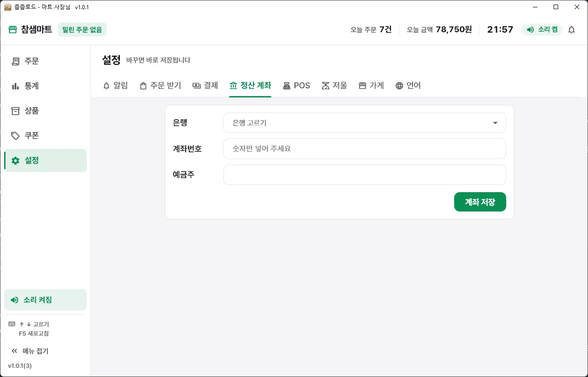The width and height of the screenshot is (588, 377).
Task: Click the globe icon on 언어 tab
Action: pyautogui.click(x=399, y=86)
